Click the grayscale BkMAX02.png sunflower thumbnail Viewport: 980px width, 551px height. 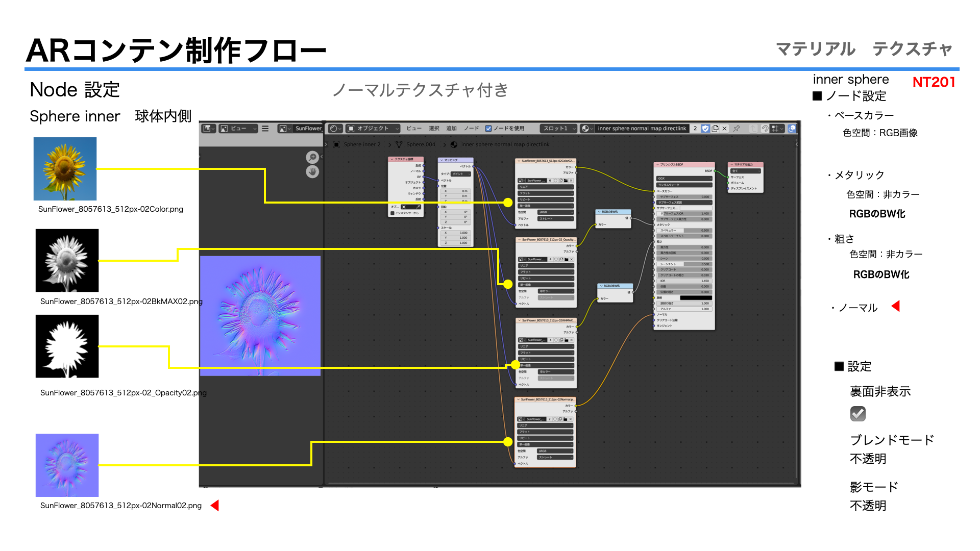click(x=67, y=261)
